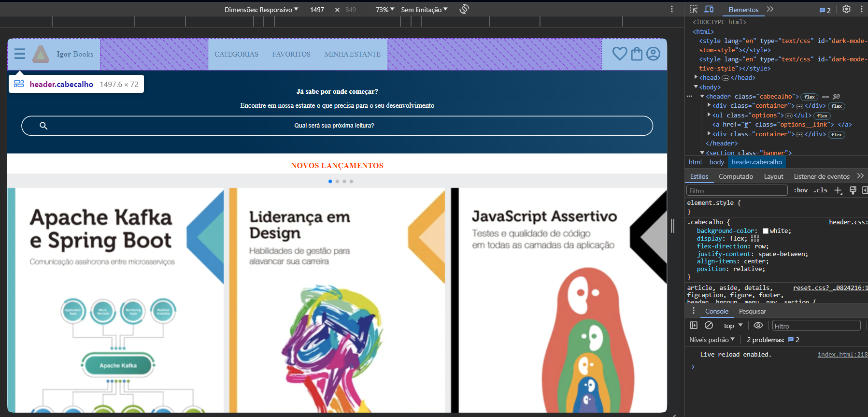Select the Console drawer tab
This screenshot has width=868, height=417.
pos(716,311)
